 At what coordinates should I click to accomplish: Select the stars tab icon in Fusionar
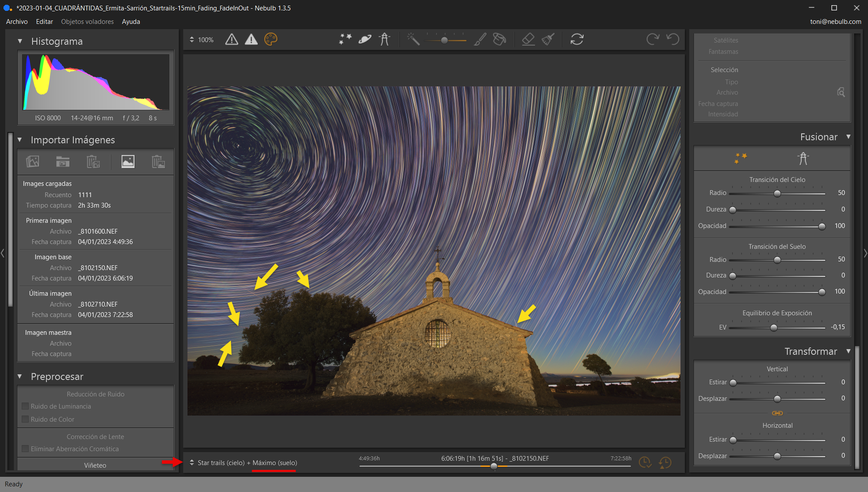coord(740,158)
